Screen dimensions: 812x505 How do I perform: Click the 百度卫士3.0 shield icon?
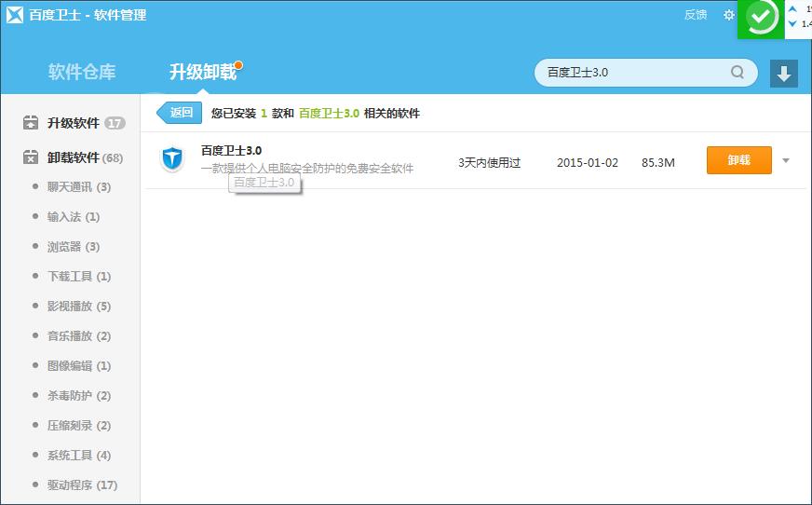click(x=172, y=158)
